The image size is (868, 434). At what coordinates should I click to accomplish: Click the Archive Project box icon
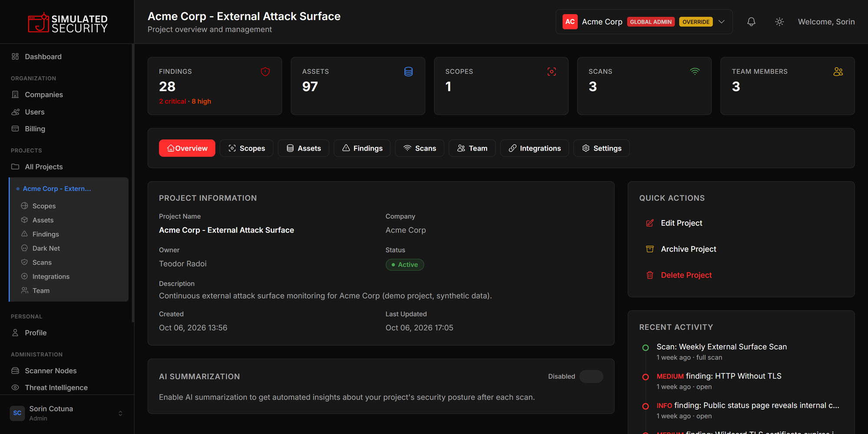click(650, 249)
